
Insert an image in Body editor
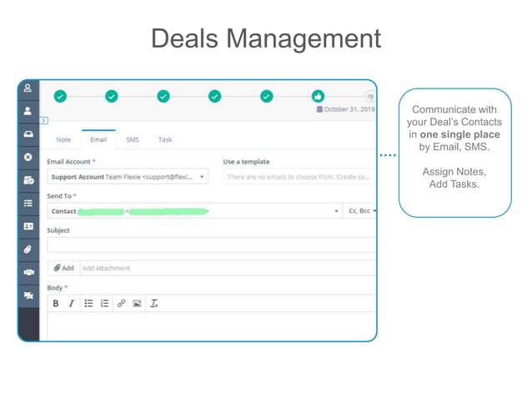[137, 304]
